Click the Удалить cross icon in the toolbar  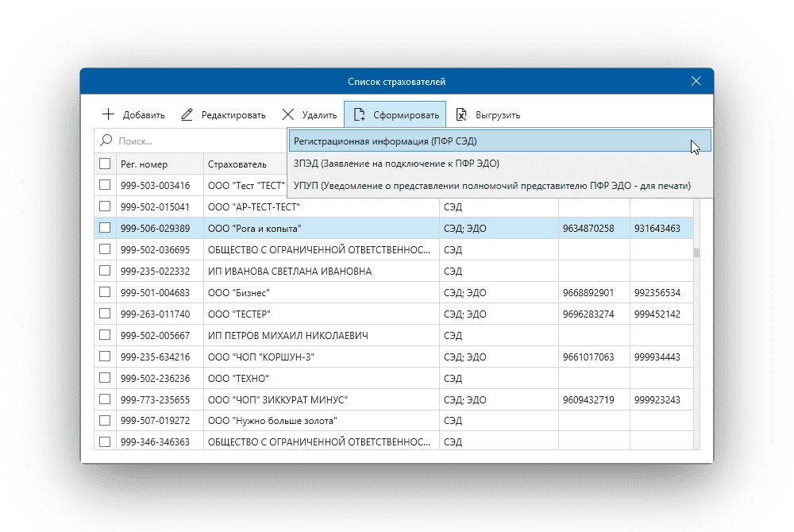(287, 115)
